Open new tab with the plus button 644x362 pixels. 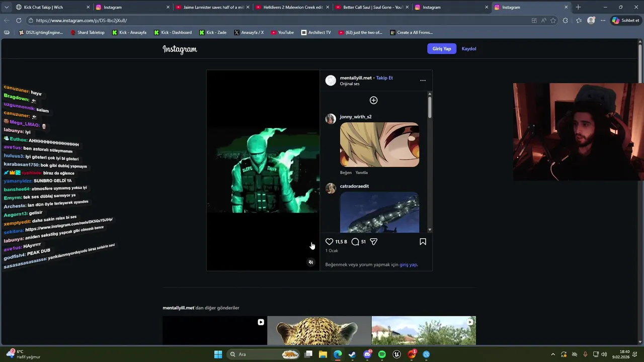578,7
